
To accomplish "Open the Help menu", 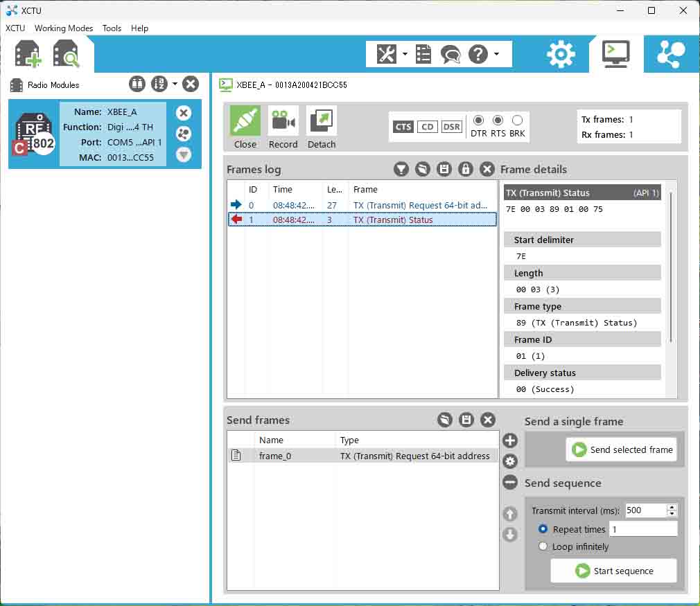I will pos(139,28).
